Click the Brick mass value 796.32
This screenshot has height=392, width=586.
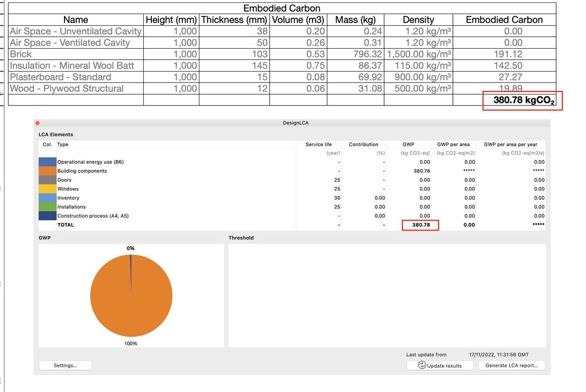click(367, 54)
